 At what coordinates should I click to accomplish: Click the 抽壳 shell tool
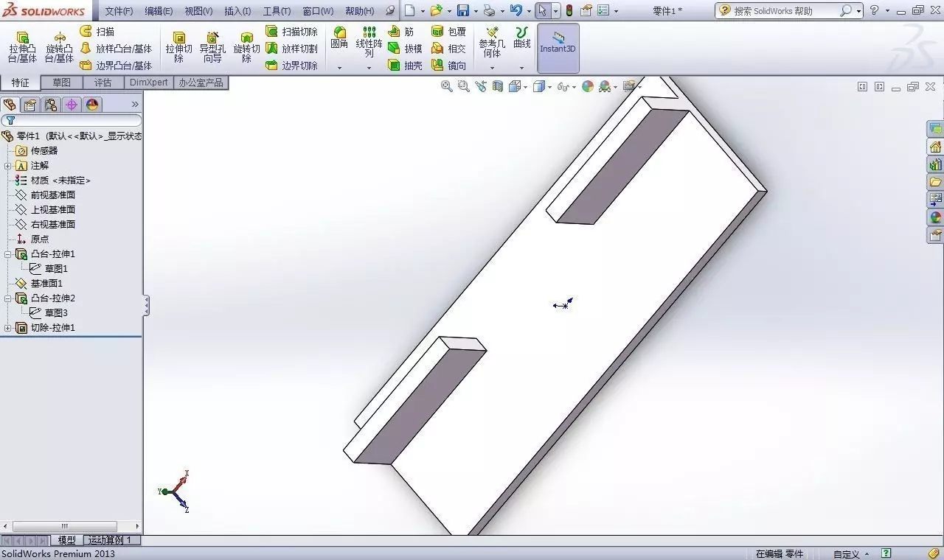click(x=406, y=66)
